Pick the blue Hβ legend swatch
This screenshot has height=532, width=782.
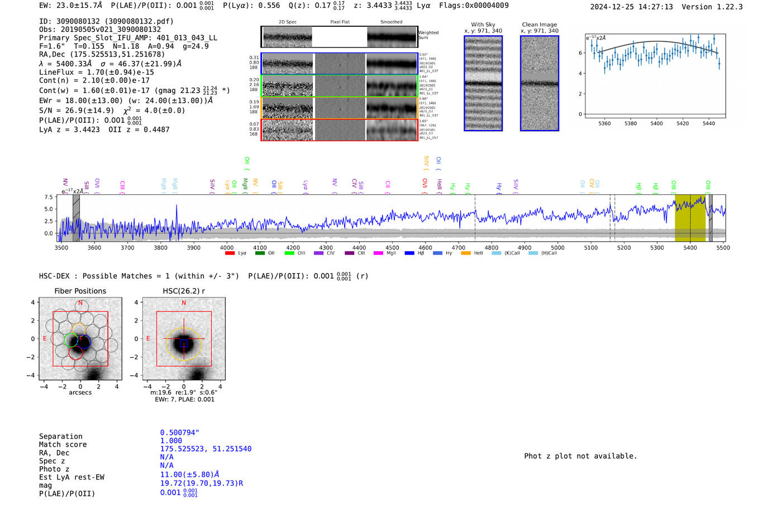(x=409, y=253)
